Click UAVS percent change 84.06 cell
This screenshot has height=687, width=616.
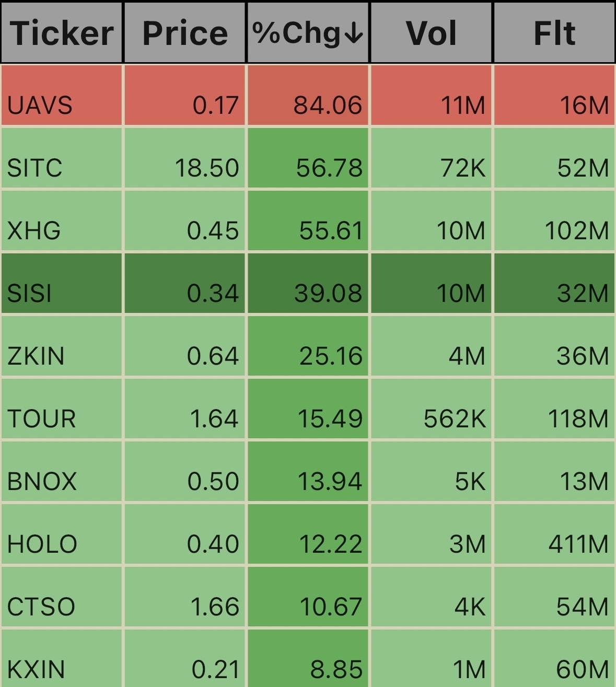308,95
